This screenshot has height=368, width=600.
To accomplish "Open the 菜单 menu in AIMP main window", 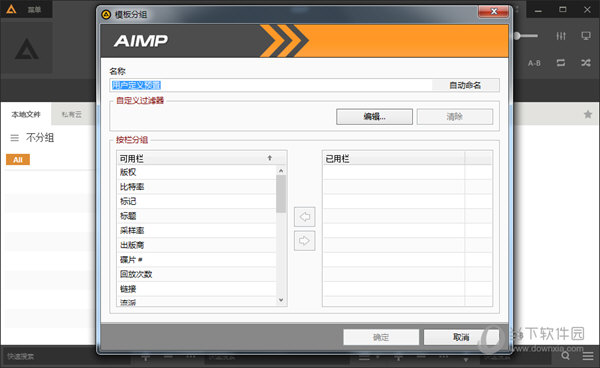I will pos(34,10).
